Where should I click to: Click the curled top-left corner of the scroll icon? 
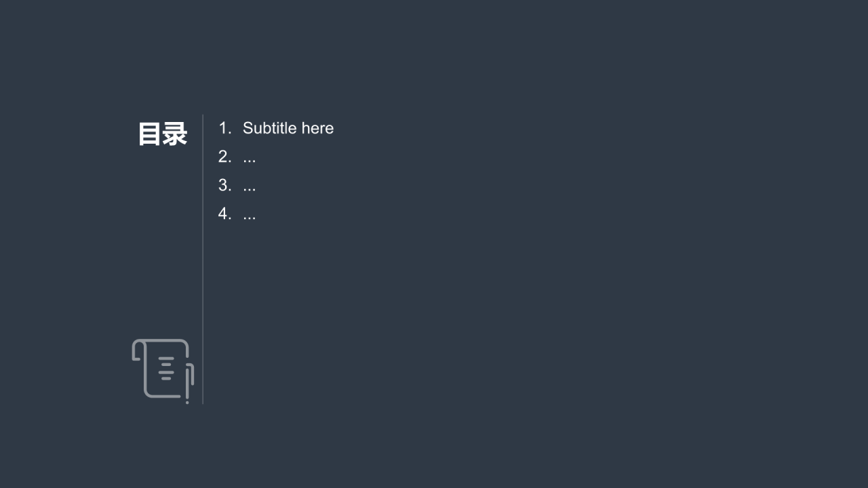click(x=138, y=349)
